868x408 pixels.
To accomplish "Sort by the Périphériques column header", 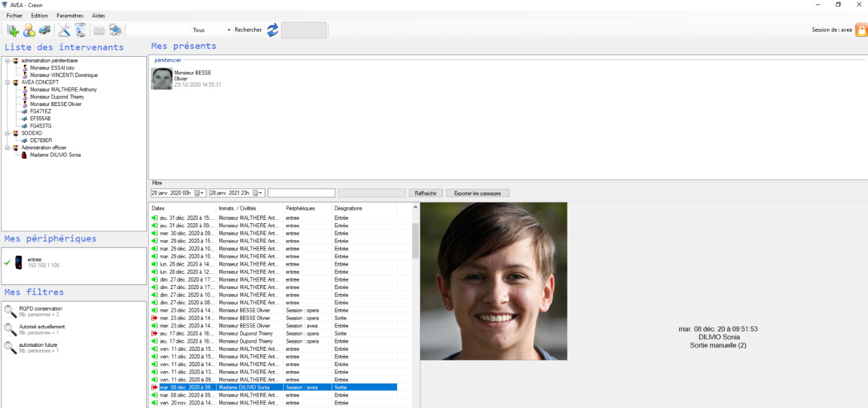I will (307, 209).
